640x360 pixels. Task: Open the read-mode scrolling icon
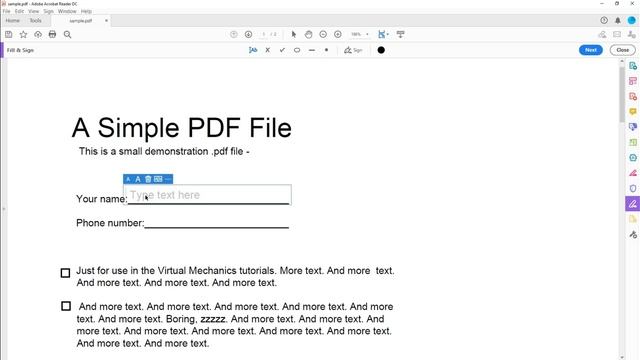point(400,34)
